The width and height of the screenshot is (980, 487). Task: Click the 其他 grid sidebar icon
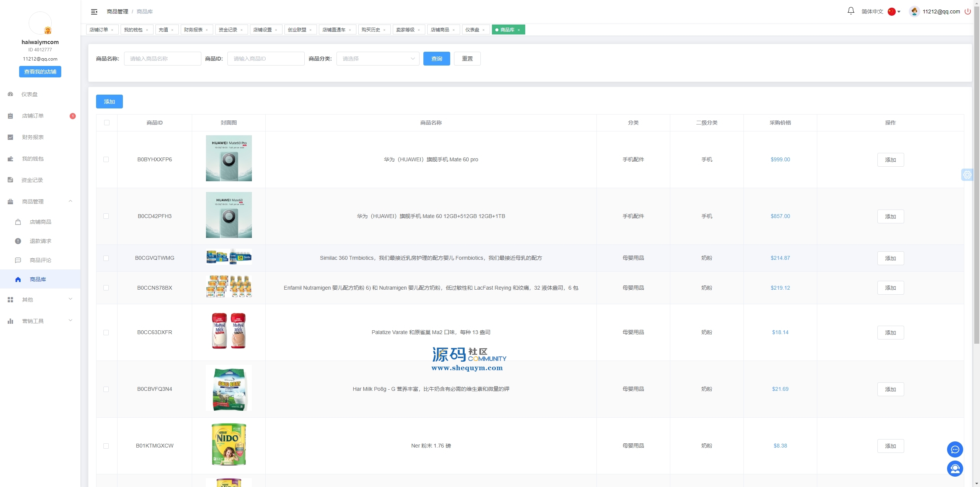[10, 300]
